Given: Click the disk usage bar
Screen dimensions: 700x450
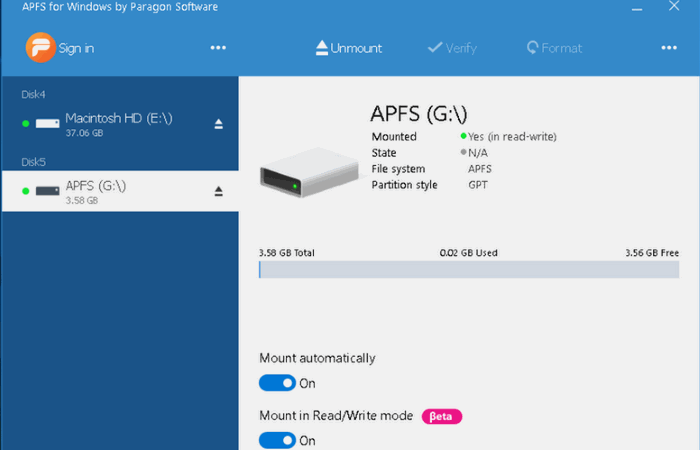Looking at the screenshot, I should click(469, 270).
